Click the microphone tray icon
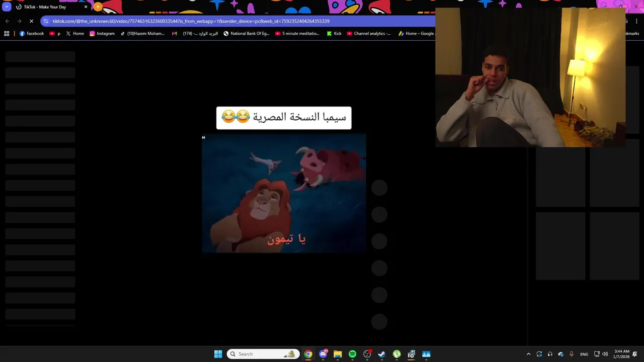Viewport: 644px width, 362px height. pos(572,354)
